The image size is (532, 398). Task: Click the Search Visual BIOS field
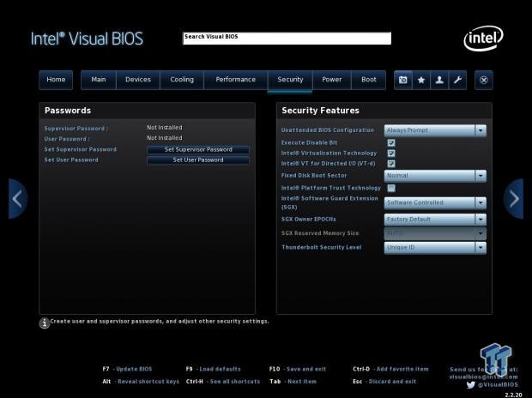tap(287, 39)
